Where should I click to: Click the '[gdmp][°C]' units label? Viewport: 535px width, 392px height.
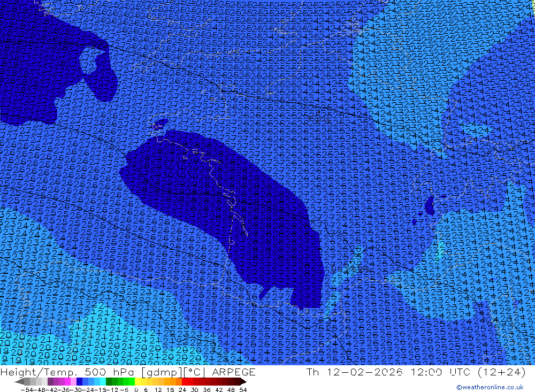[173, 372]
